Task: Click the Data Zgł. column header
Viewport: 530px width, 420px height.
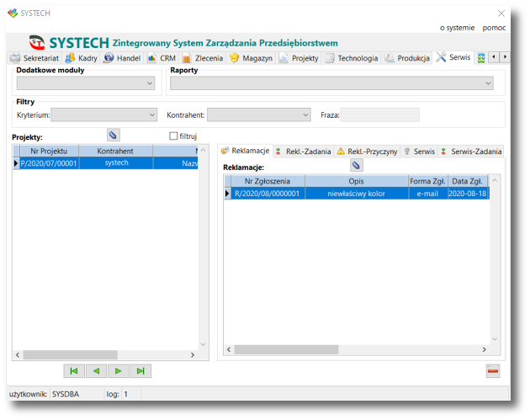Action: 468,181
